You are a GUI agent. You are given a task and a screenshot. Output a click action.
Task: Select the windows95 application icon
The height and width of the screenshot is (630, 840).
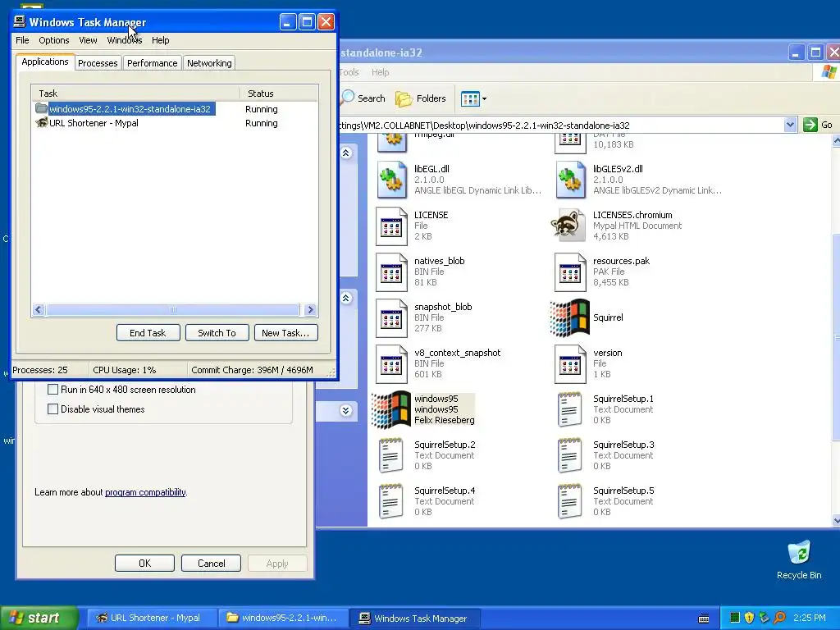tap(391, 410)
